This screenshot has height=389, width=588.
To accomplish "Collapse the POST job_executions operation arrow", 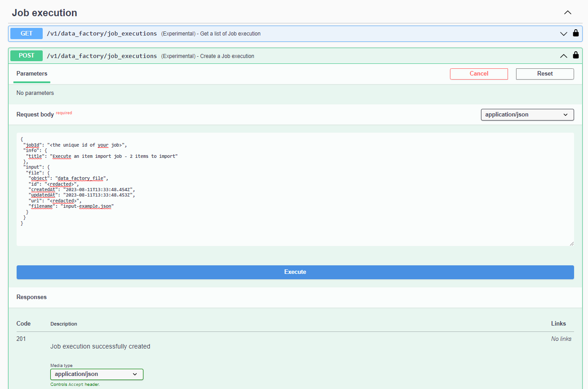I will [x=563, y=56].
